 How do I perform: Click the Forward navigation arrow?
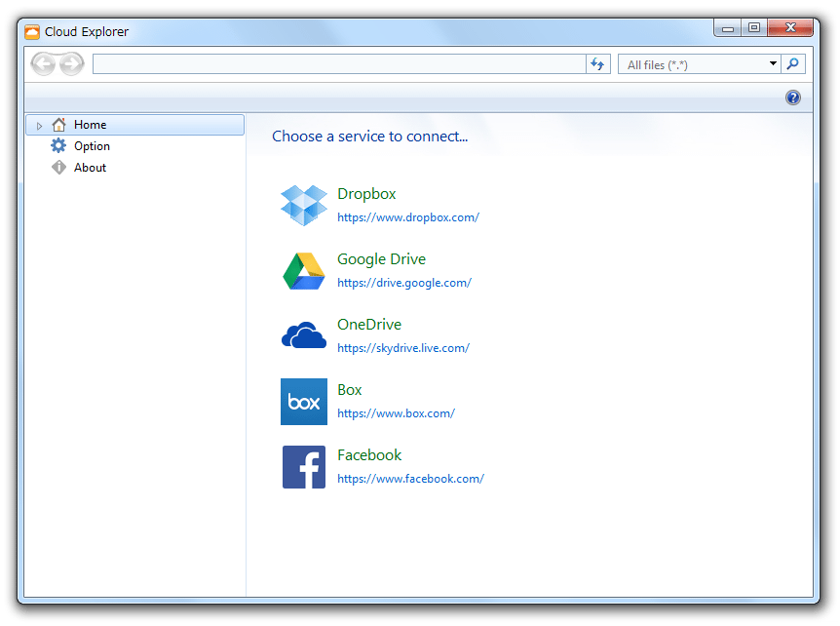point(72,64)
